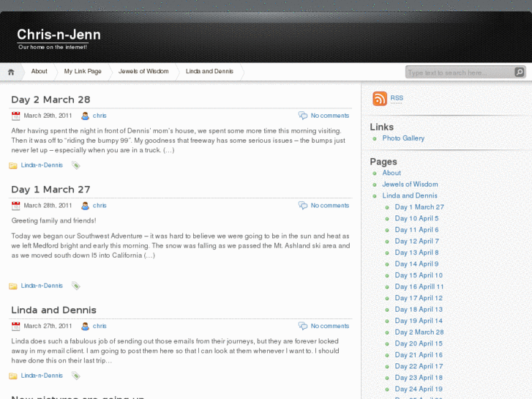Open sidebar page Day 13 April 8
This screenshot has width=532, height=399.
(x=416, y=253)
